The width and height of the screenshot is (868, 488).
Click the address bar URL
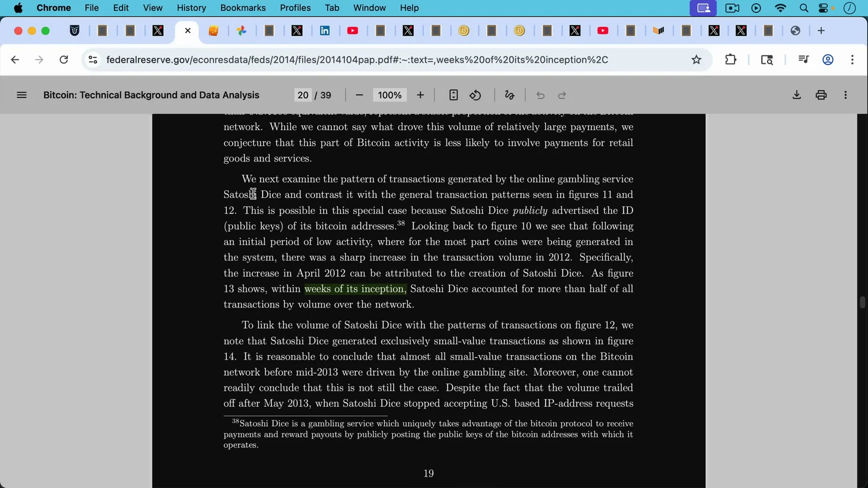coord(357,60)
